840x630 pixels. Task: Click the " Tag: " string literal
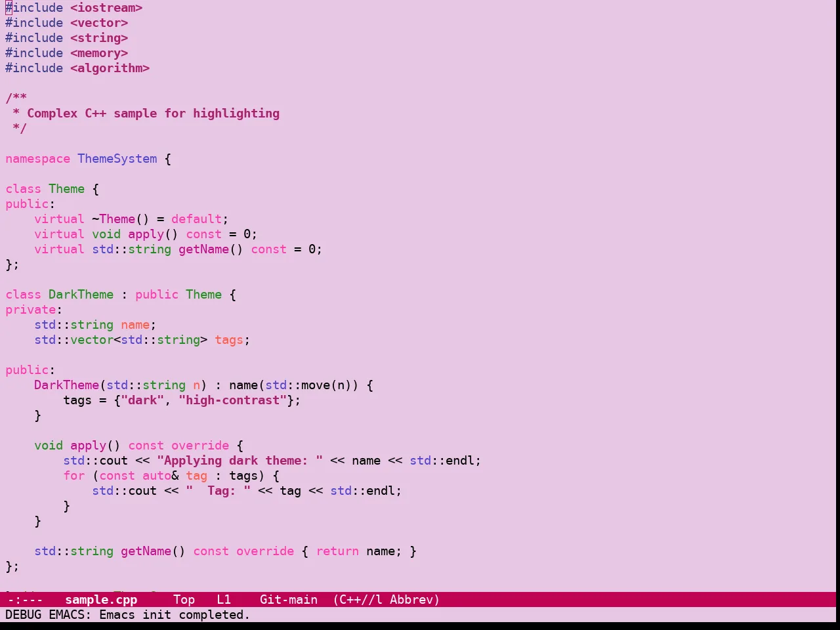[219, 491]
